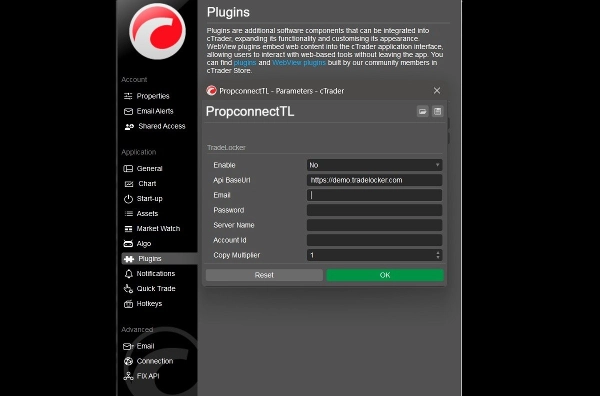Viewport: 600px width, 396px height.
Task: Select the Assets menu label
Action: (x=147, y=214)
